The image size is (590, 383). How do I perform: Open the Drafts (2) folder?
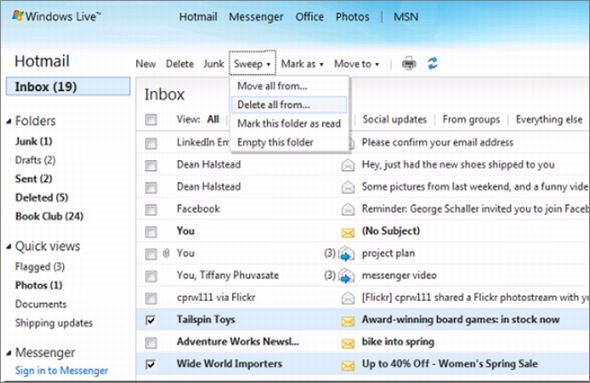pyautogui.click(x=35, y=160)
